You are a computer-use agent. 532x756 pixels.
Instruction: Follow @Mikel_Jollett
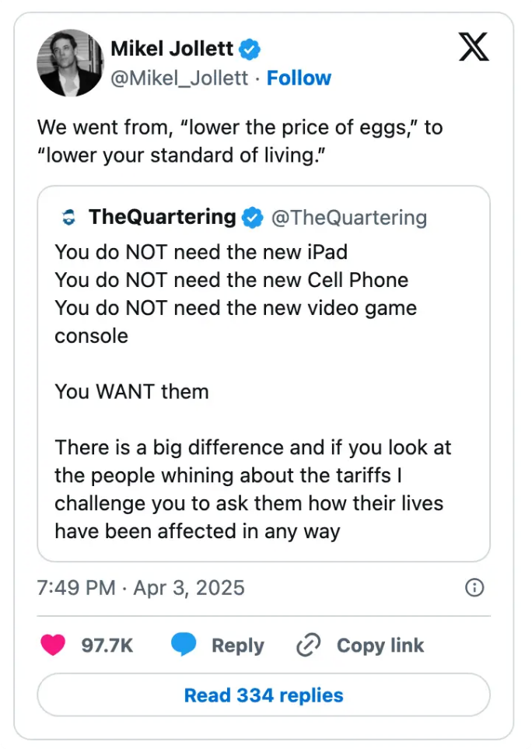(299, 78)
